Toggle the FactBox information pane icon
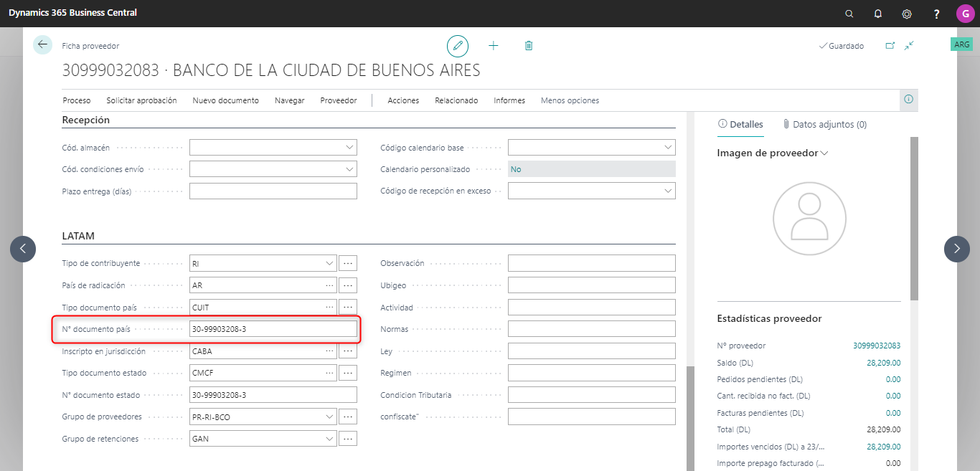The image size is (980, 471). tap(908, 100)
